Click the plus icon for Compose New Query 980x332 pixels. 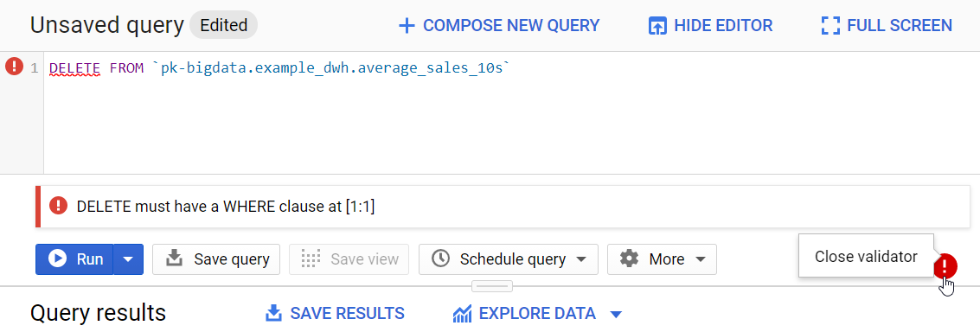[407, 26]
